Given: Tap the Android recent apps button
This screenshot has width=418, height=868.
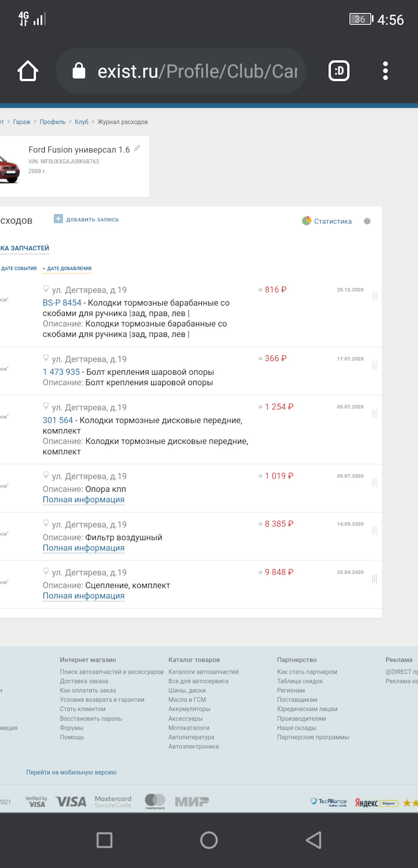Looking at the screenshot, I should pos(104,840).
